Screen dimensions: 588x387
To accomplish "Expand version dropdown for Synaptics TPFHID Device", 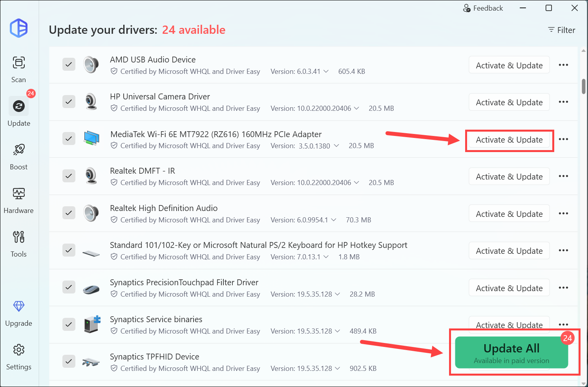I will click(338, 368).
